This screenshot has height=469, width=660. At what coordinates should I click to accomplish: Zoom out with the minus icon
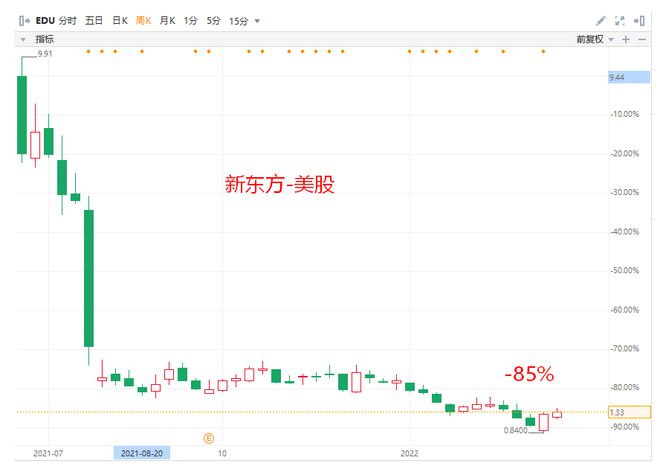point(642,40)
